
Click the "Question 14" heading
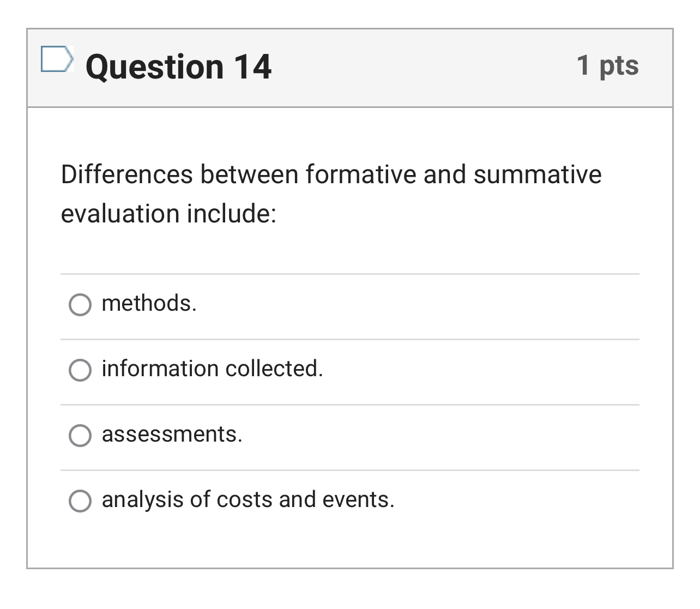[x=180, y=65]
